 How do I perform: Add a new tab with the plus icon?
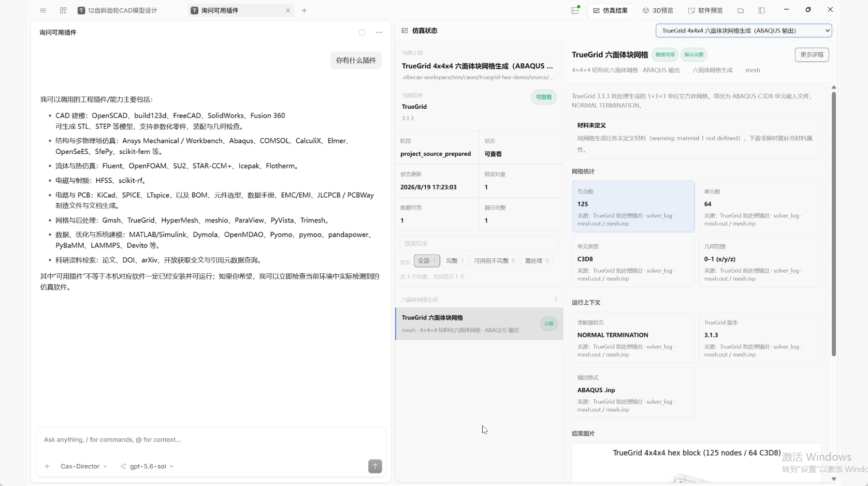305,10
